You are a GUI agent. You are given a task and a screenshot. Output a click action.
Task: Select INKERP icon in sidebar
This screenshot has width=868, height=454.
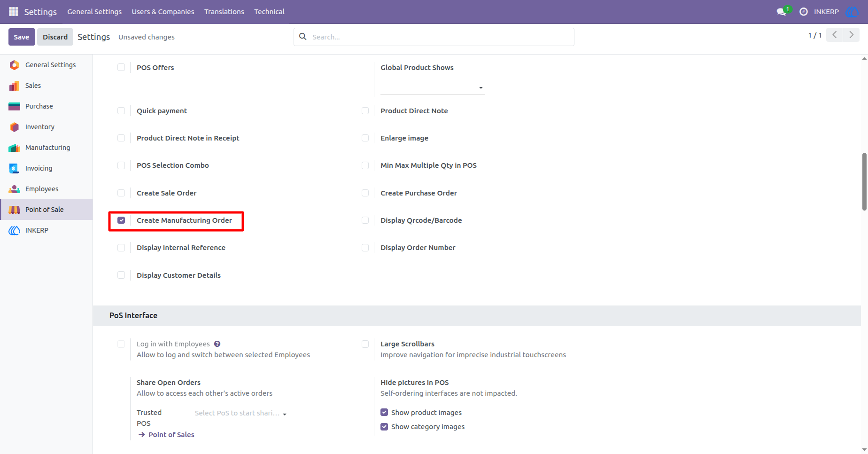(15, 230)
